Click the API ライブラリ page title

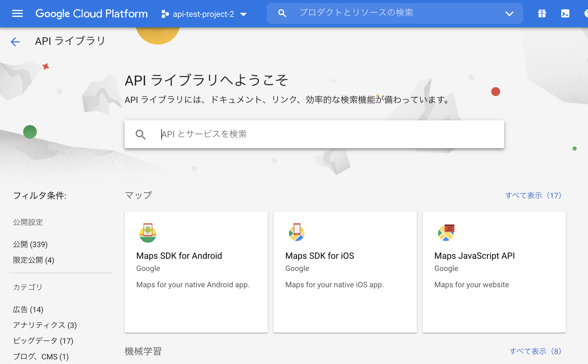pyautogui.click(x=70, y=41)
